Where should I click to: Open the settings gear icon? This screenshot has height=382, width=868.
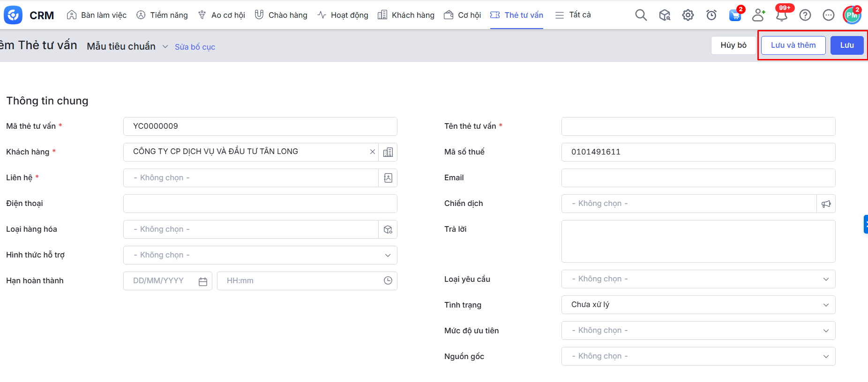[688, 15]
